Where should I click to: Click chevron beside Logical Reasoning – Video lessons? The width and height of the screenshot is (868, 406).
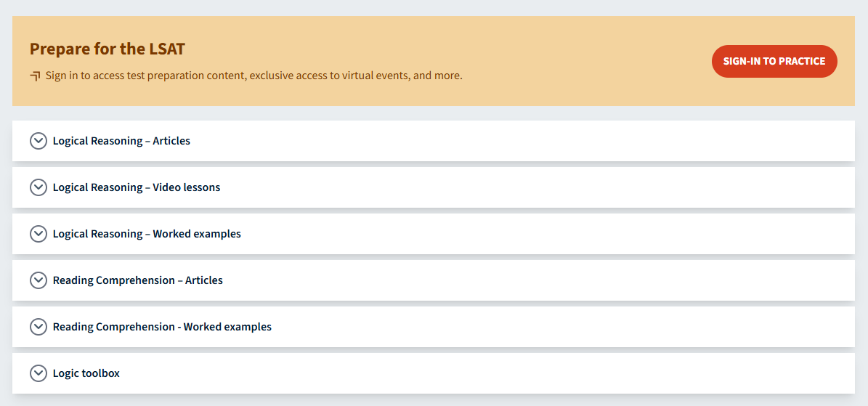click(x=38, y=187)
